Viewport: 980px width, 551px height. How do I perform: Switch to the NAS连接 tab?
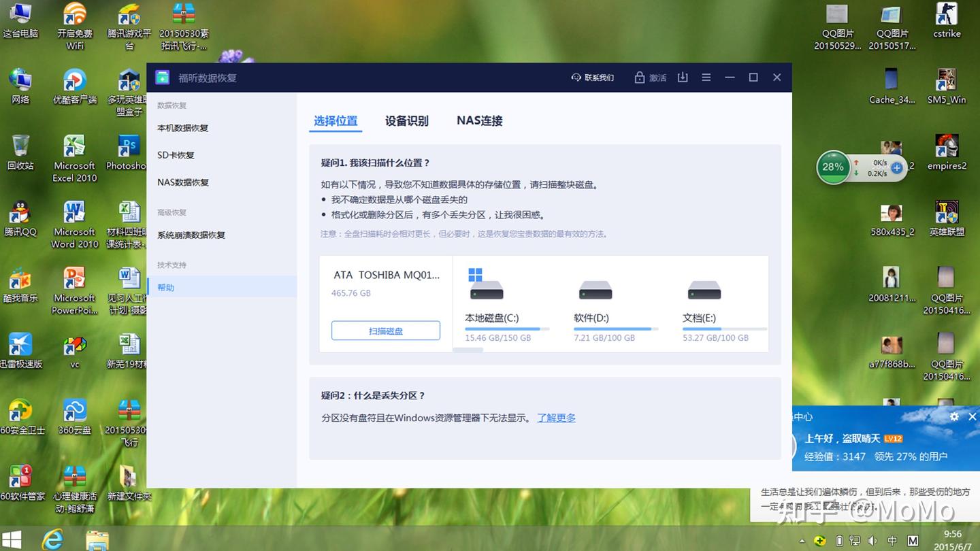(480, 121)
